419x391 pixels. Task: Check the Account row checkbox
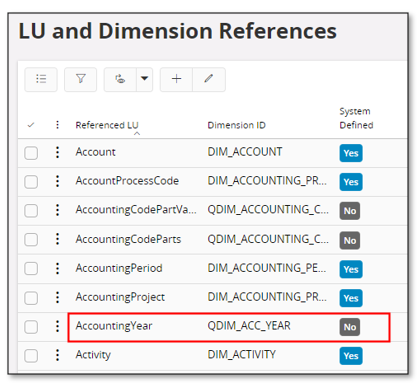[31, 153]
